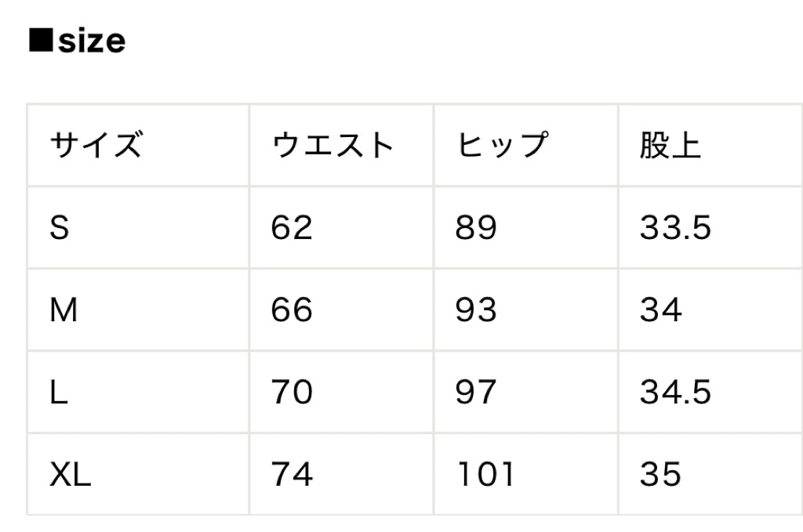
Task: Click waist value 66
Action: click(x=292, y=311)
